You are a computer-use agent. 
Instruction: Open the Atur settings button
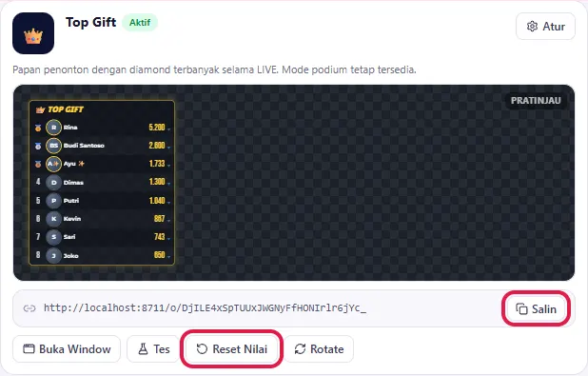pyautogui.click(x=545, y=27)
